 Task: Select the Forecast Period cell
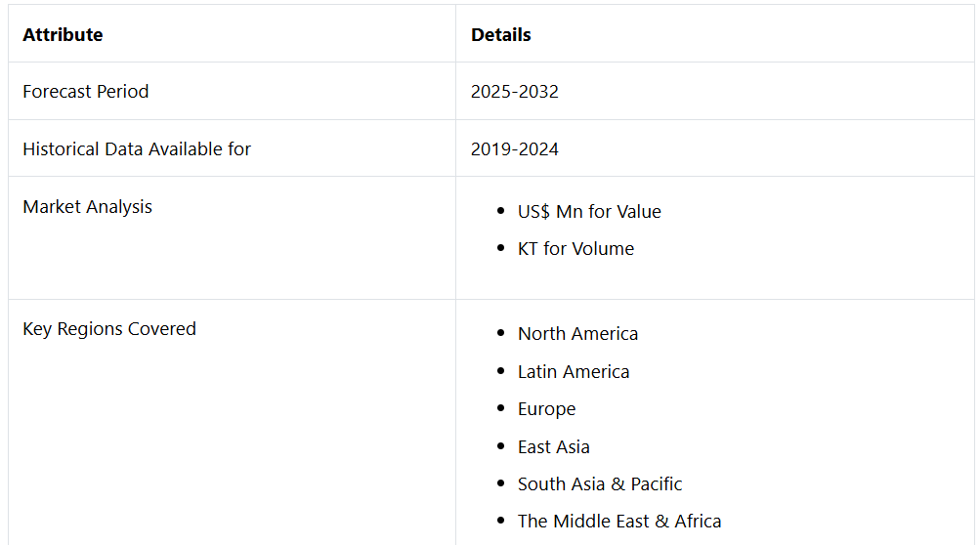click(86, 92)
